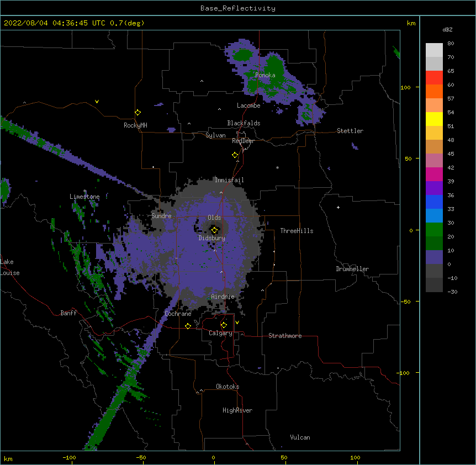Click the -100 tick on the bottom axis

70,457
